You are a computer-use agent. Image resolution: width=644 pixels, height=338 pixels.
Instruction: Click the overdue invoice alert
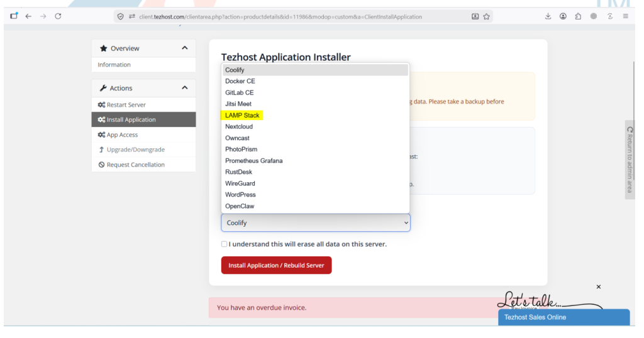click(353, 308)
